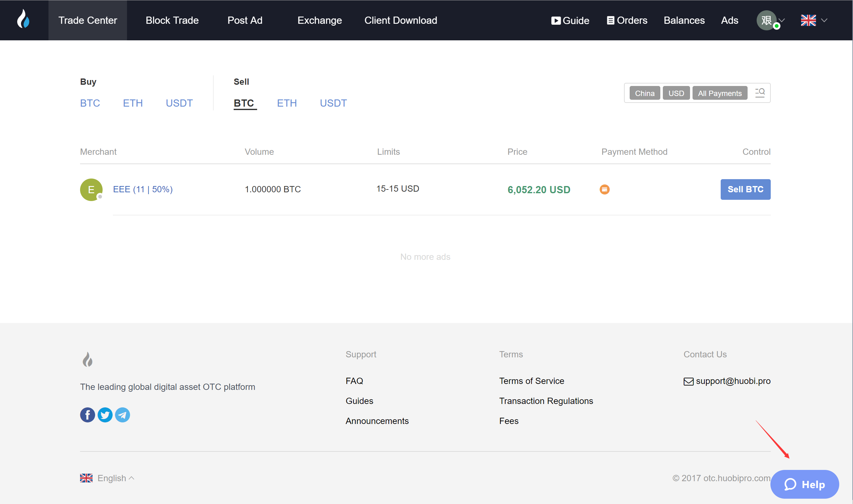Expand the user account dropdown arrow
Screen dimensions: 853x504
point(782,20)
